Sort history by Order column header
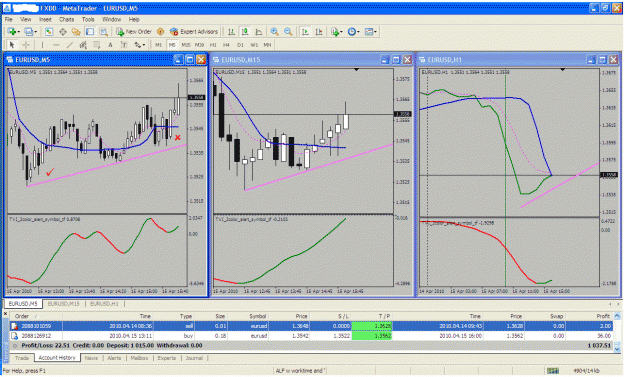Screen dimensions: 625x377 coord(36,316)
